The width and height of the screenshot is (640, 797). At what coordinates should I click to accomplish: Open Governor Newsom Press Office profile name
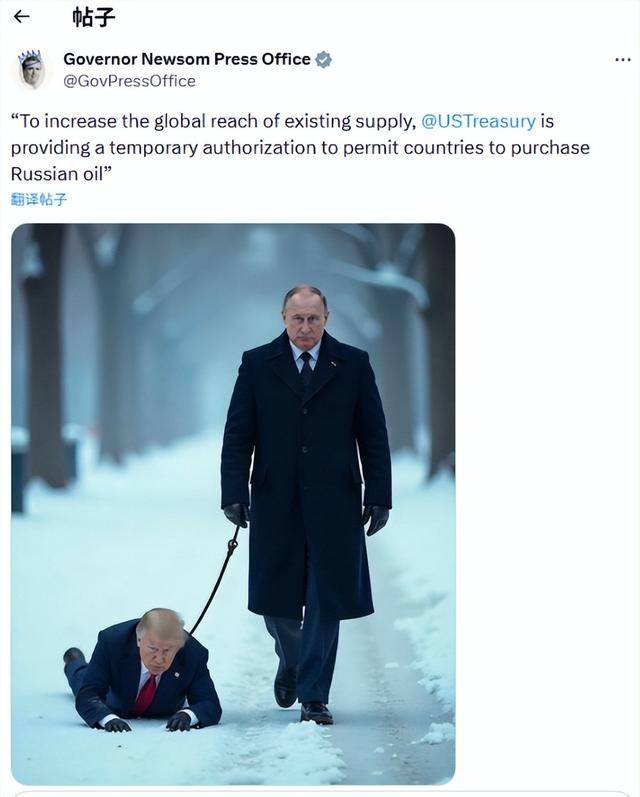(x=186, y=59)
